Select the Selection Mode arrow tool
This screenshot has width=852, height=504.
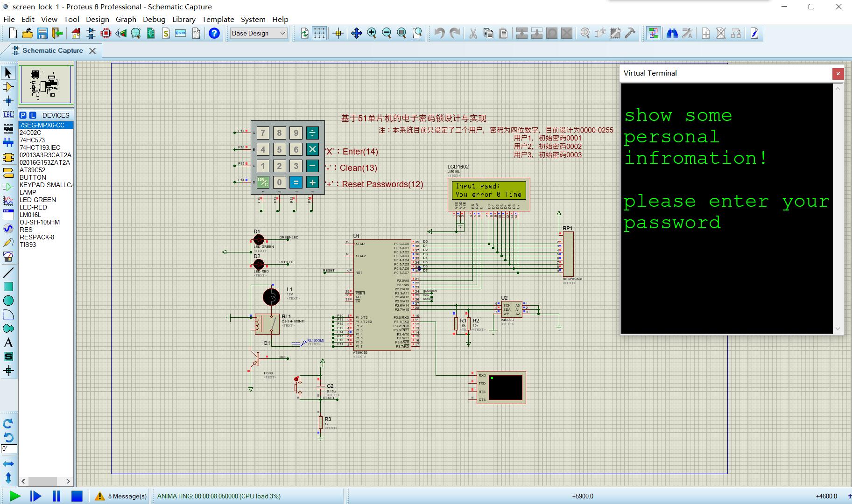tap(8, 73)
